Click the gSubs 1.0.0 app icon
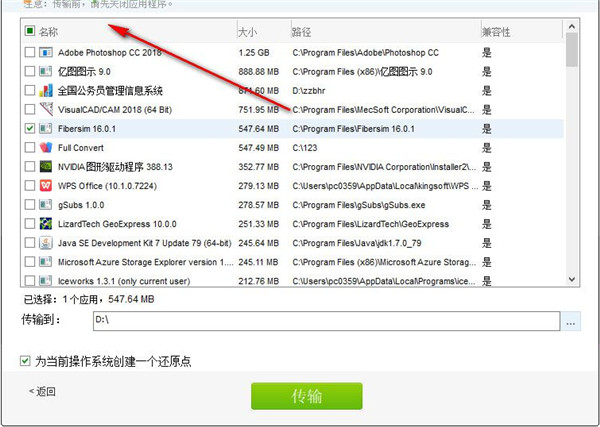This screenshot has height=427, width=600. pyautogui.click(x=46, y=205)
